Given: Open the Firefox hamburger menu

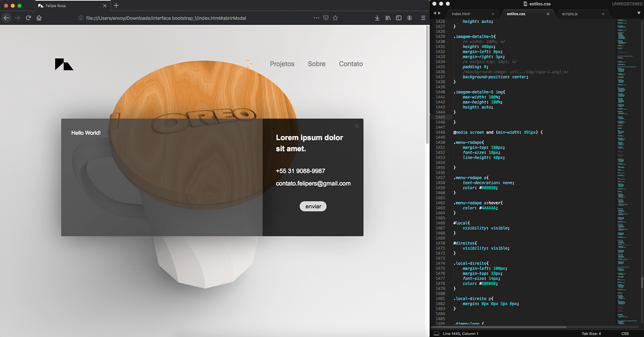Looking at the screenshot, I should point(423,18).
